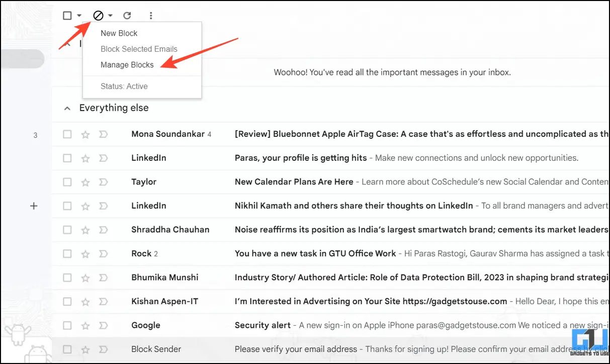Mark Rock's email as important
This screenshot has height=364, width=610.
(x=104, y=253)
